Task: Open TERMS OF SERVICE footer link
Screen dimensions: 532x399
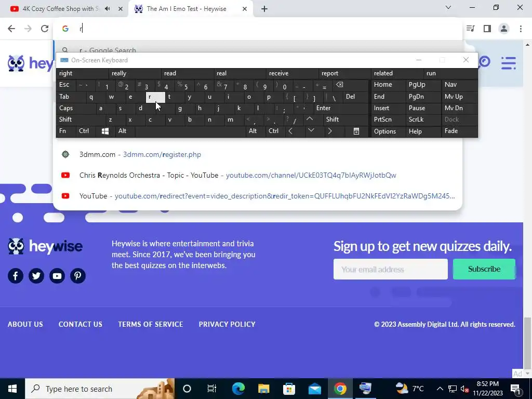Action: point(151,324)
